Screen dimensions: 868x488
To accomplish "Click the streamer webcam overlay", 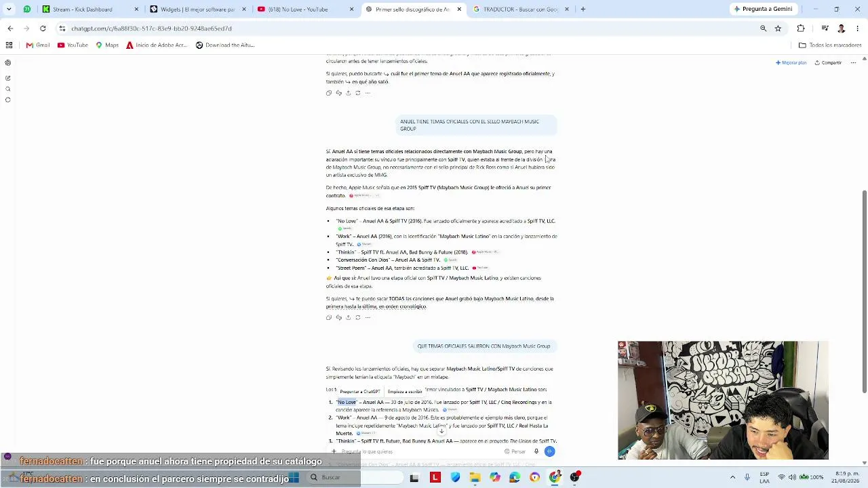I will 723,401.
